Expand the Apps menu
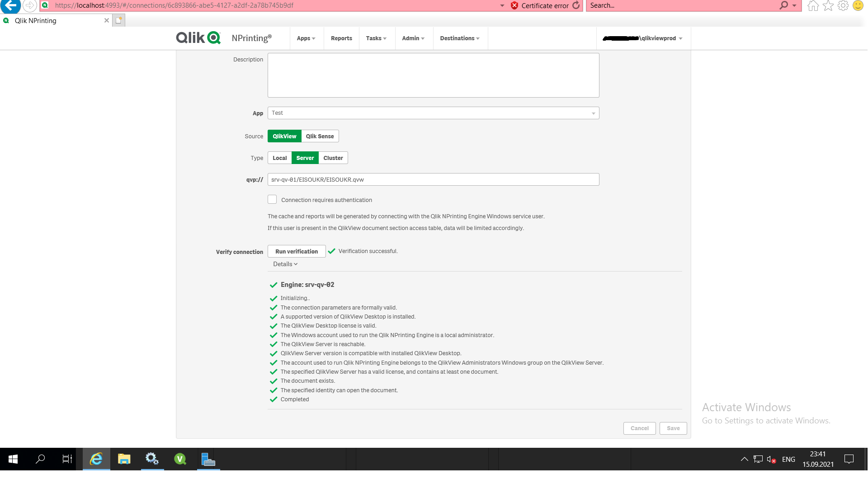 click(306, 38)
